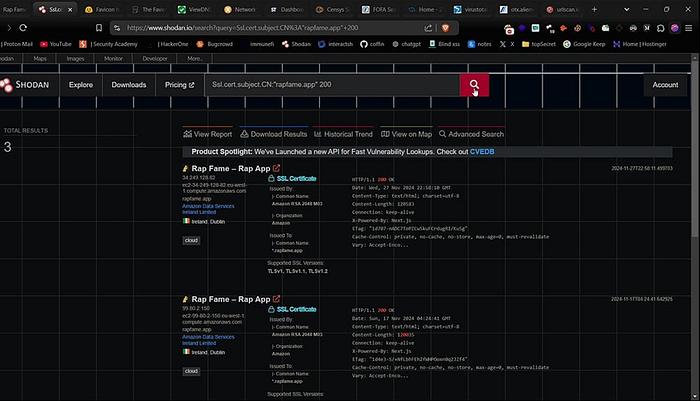This screenshot has width=700, height=401.
Task: Open the browser extensions puzzle icon
Action: (661, 28)
